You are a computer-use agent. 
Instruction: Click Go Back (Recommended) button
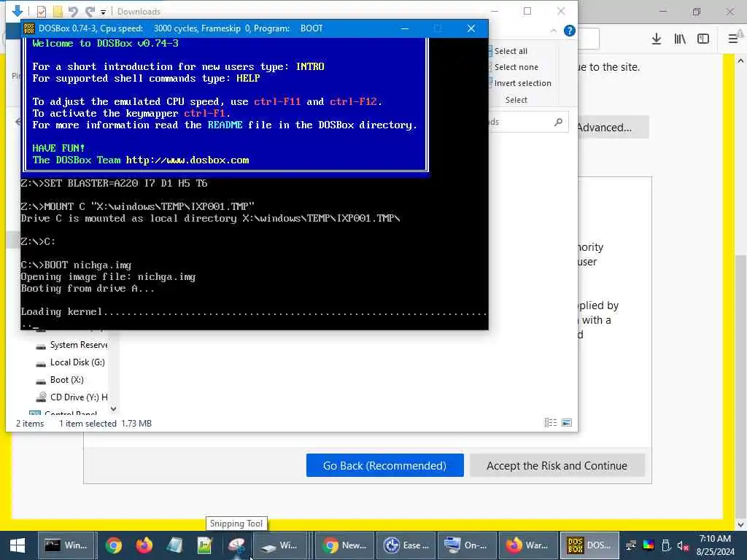(385, 465)
